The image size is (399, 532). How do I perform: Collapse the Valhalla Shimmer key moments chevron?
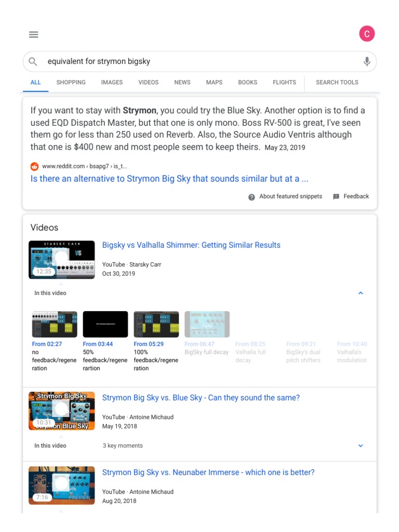point(361,293)
